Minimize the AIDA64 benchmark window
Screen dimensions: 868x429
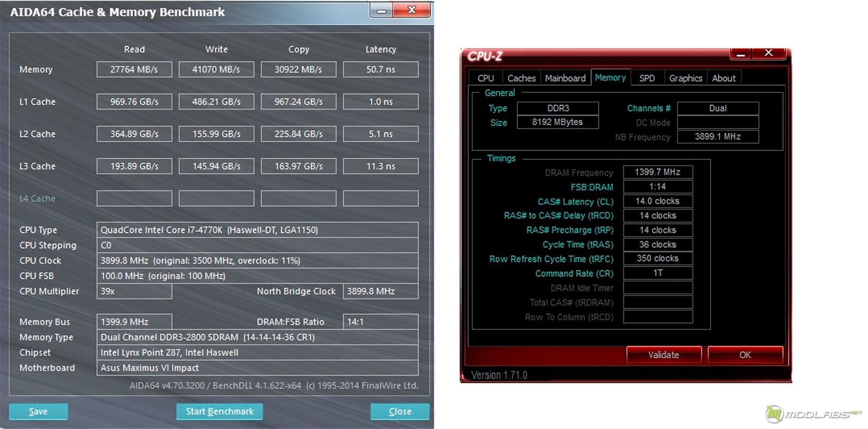[x=382, y=10]
